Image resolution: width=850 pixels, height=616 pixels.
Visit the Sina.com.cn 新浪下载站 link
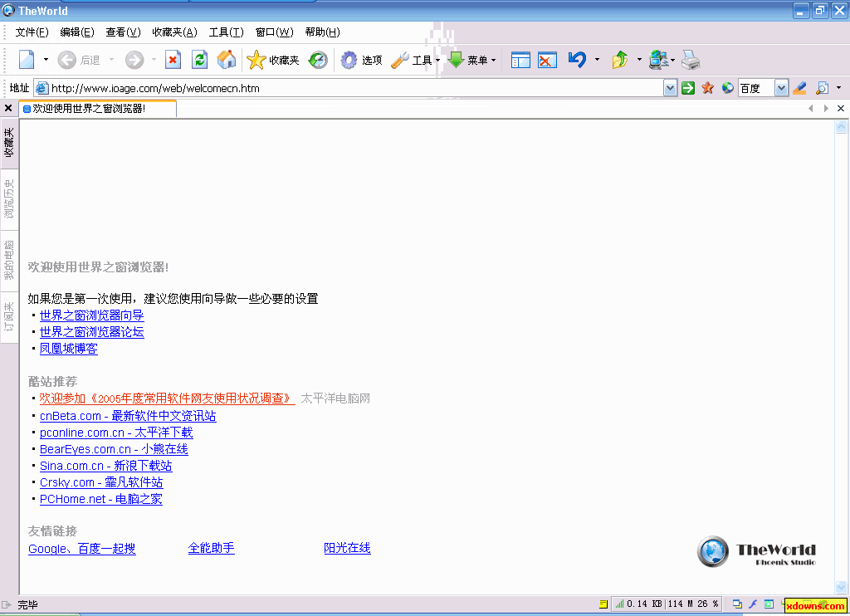(105, 466)
